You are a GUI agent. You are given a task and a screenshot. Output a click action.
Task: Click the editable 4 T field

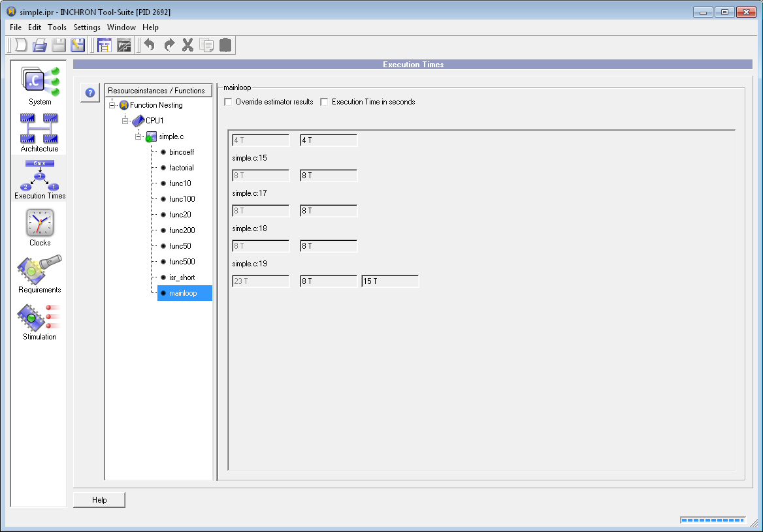[329, 140]
